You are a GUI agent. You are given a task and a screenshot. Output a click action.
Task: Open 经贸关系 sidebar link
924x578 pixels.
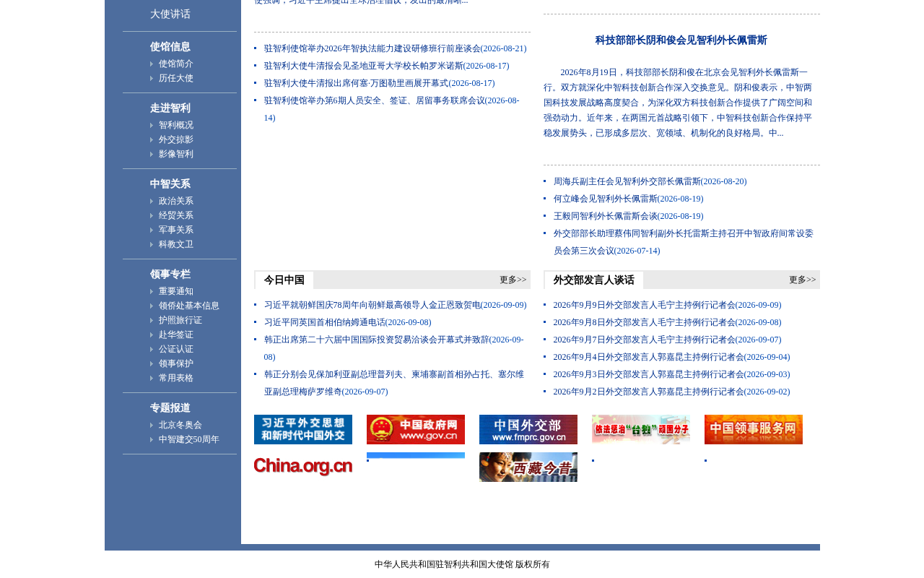(176, 215)
